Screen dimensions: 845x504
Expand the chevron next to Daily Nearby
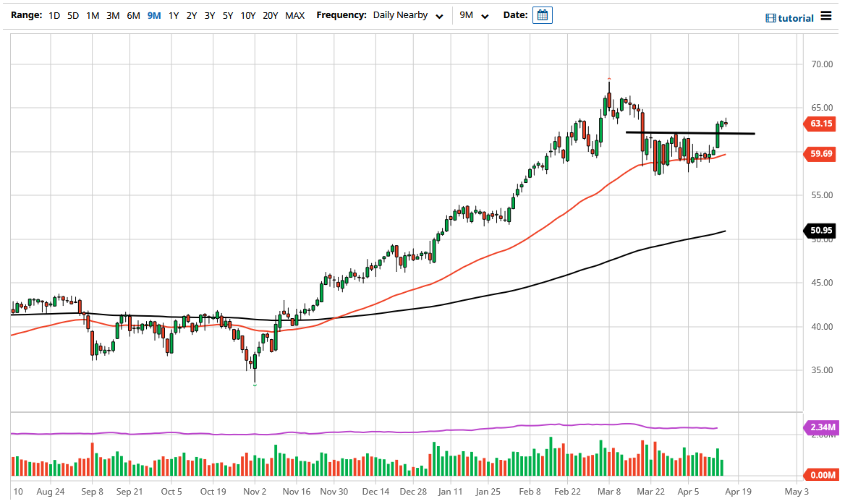pos(439,16)
